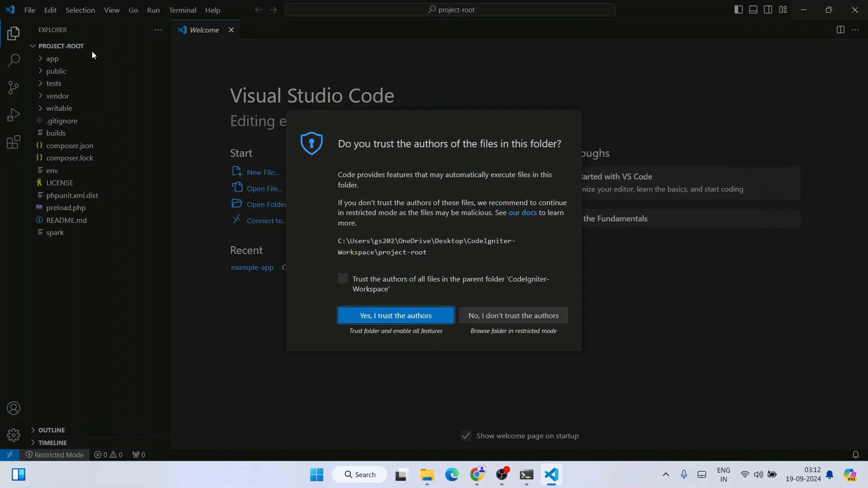
Task: Open the Search view in activity bar
Action: tap(14, 61)
